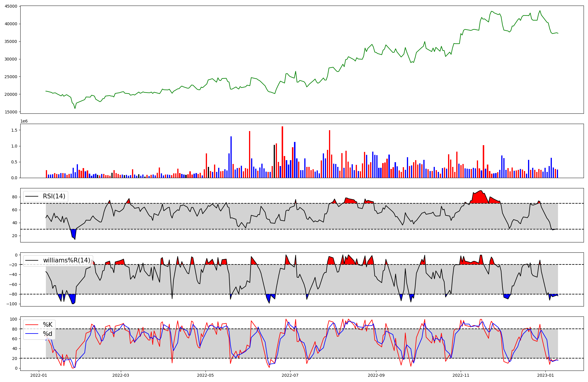Image resolution: width=588 pixels, height=382 pixels.
Task: Click the RSI(14) legend label
Action: [x=54, y=196]
